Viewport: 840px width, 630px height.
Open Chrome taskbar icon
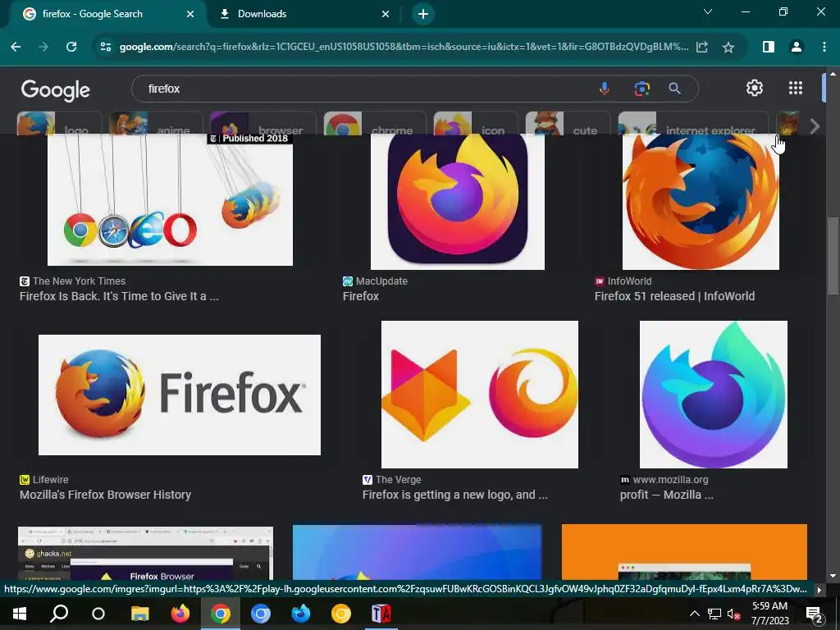tap(220, 614)
